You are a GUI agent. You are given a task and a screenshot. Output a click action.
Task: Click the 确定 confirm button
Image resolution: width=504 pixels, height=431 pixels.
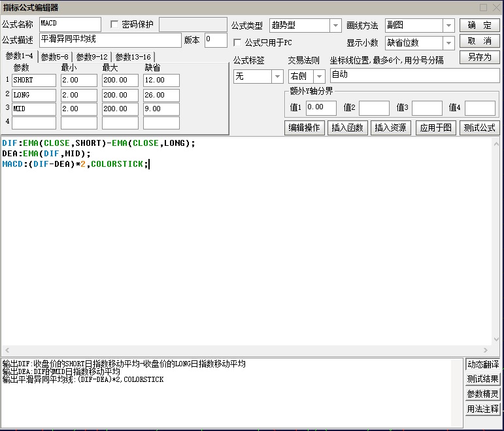[479, 26]
